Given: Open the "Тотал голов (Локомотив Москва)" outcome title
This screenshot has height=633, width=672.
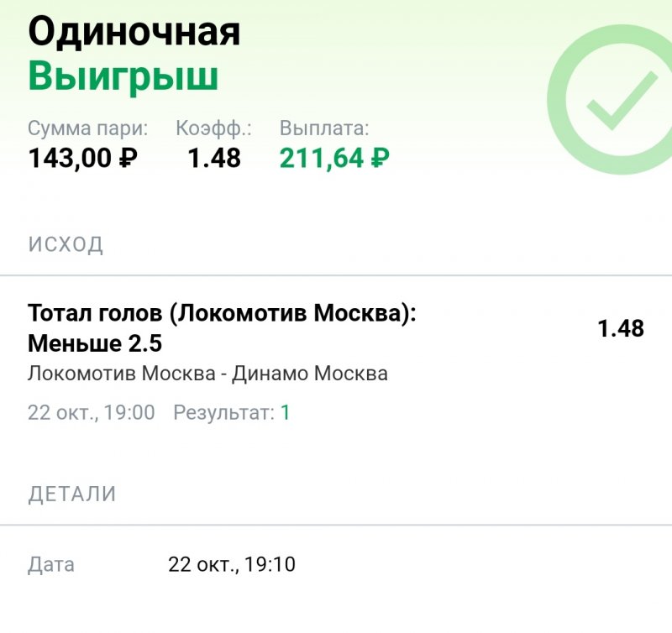Looking at the screenshot, I should 223,314.
